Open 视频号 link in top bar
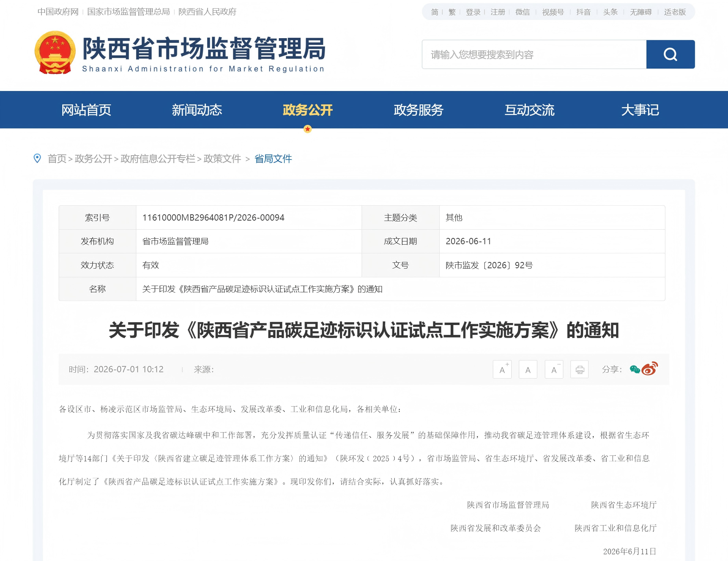728x561 pixels. 553,12
